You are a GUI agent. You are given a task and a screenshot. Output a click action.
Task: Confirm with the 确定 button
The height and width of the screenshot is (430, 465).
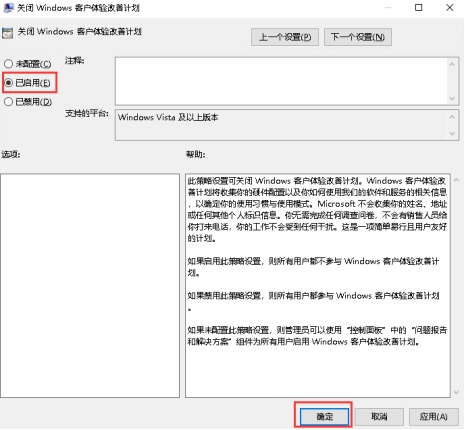[324, 416]
